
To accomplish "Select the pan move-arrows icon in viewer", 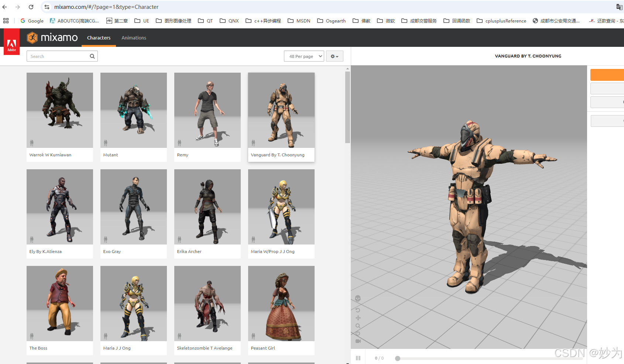I will point(358,318).
